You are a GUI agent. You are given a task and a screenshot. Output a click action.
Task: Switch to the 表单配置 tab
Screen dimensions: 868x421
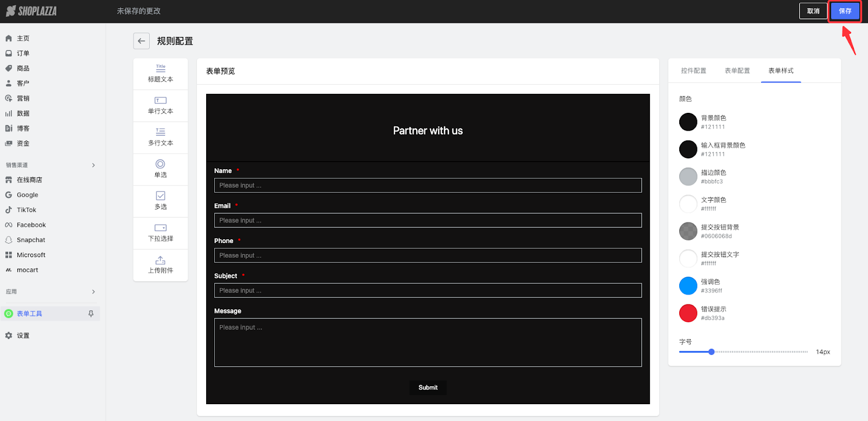click(x=737, y=71)
